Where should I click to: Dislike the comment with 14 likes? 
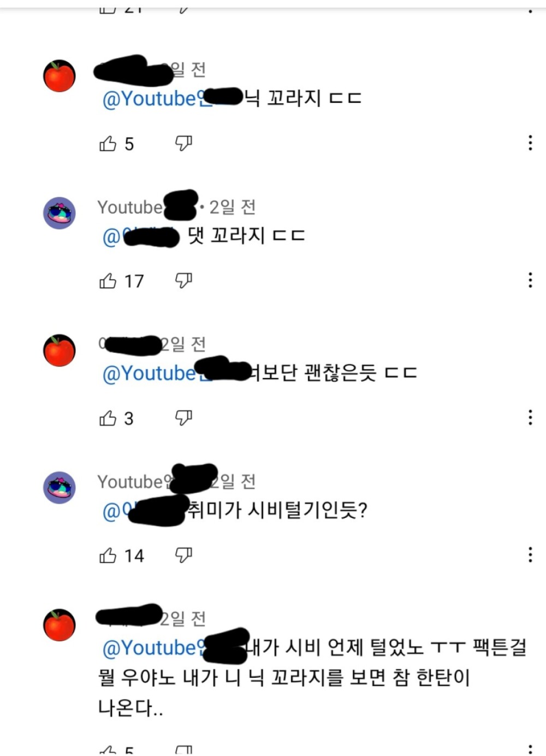click(183, 556)
